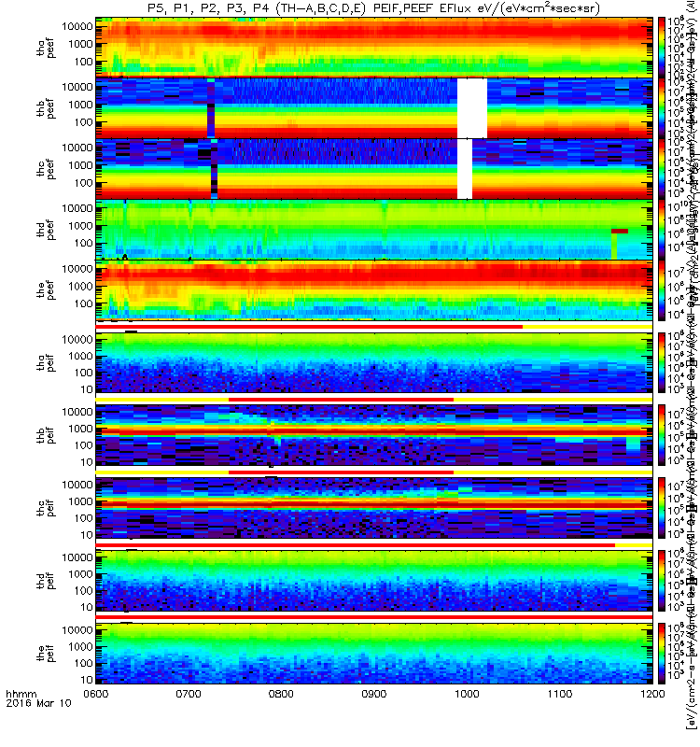Click the red middle segment above thc peif
Screen dimensions: 700x747
341,472
